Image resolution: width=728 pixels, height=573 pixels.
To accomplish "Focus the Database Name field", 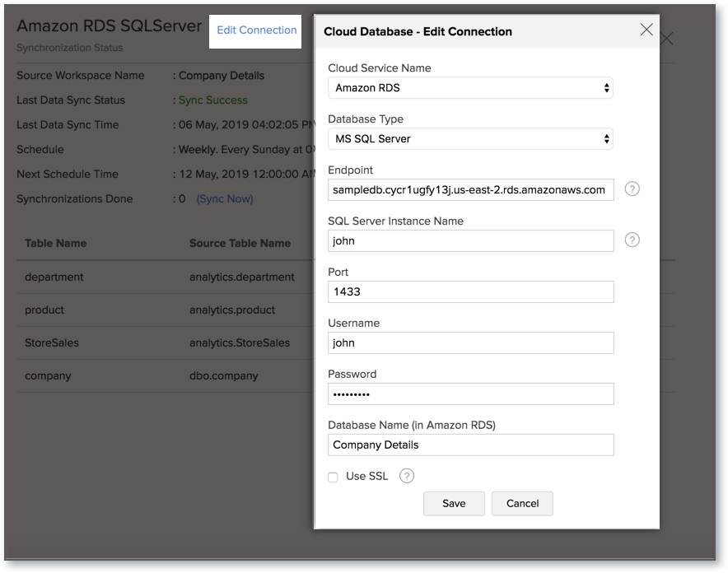I will pyautogui.click(x=471, y=445).
